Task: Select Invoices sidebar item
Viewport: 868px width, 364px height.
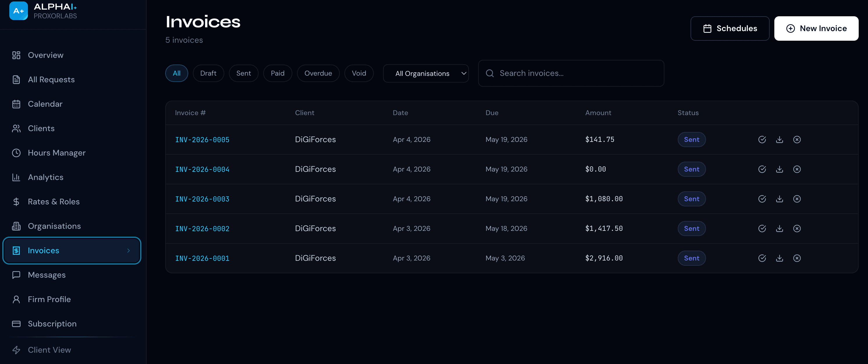Action: [x=72, y=251]
